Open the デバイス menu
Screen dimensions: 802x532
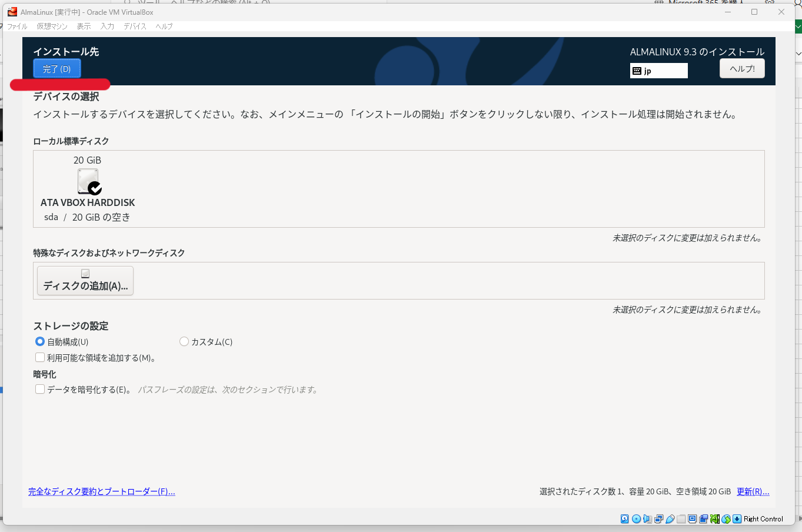click(134, 26)
